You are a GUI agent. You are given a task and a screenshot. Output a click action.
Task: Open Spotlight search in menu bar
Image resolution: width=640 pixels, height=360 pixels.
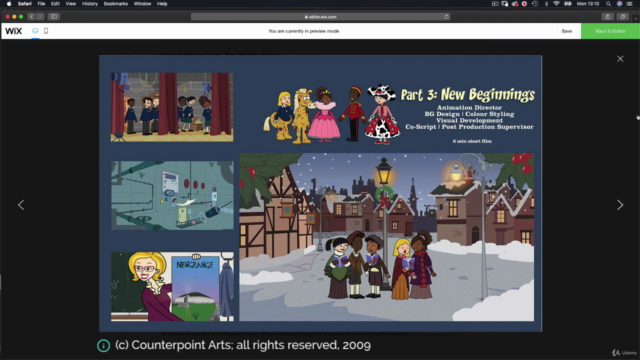(609, 4)
